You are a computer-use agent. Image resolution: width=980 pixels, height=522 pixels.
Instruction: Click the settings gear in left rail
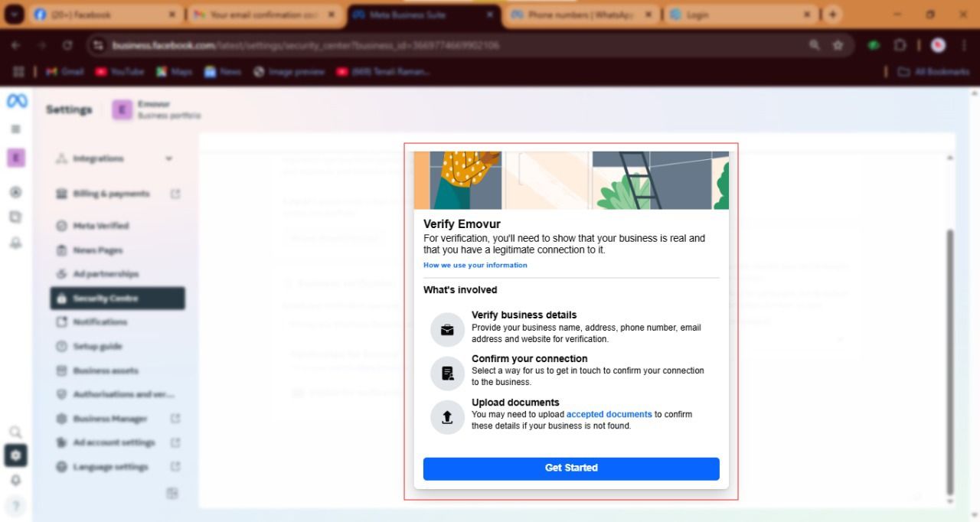point(16,456)
